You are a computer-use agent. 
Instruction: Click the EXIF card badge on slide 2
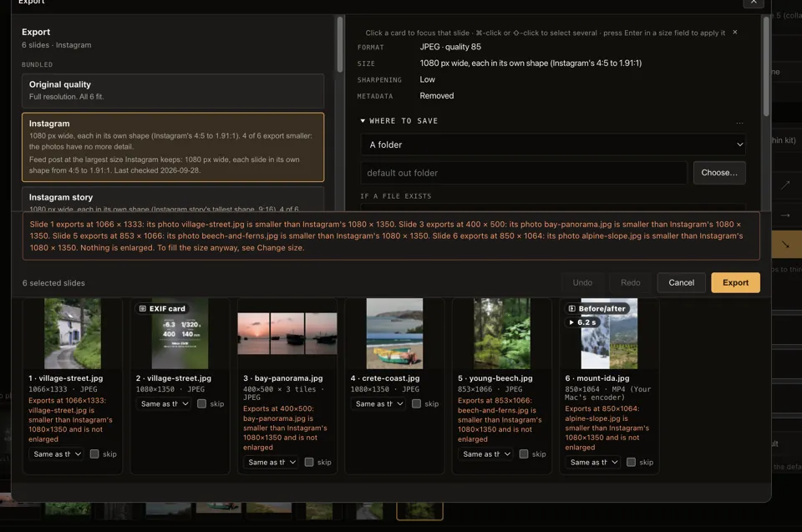pyautogui.click(x=162, y=308)
